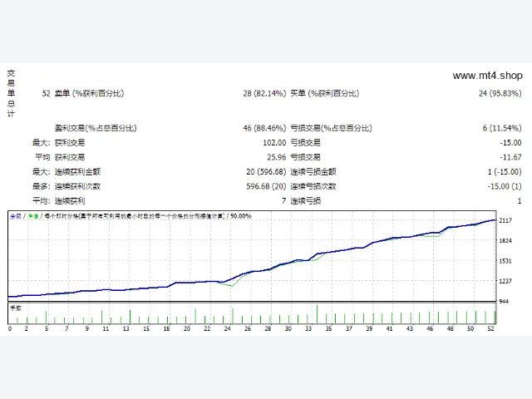Select the "买单 (%获利百分比)" label
Screen dimensions: 532x399
click(325, 93)
